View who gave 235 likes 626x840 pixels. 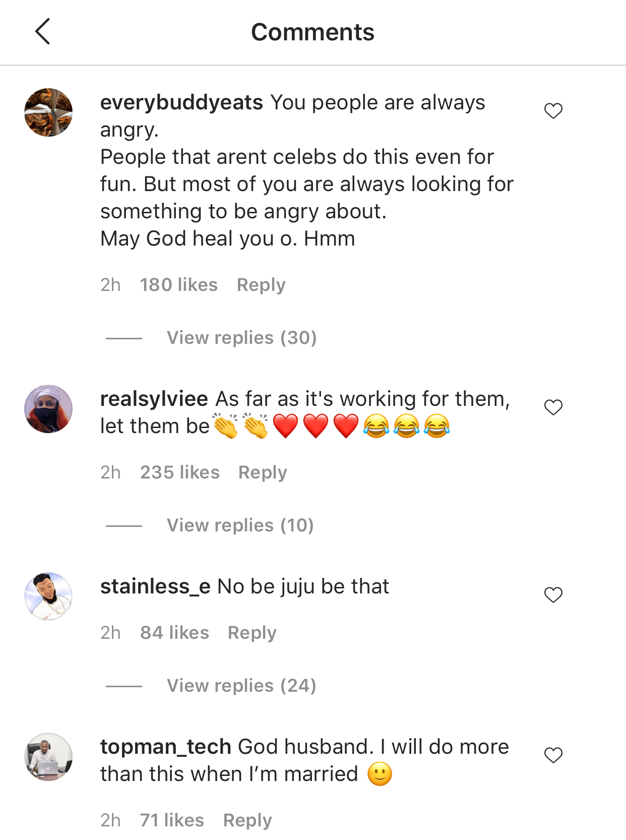[x=179, y=472]
